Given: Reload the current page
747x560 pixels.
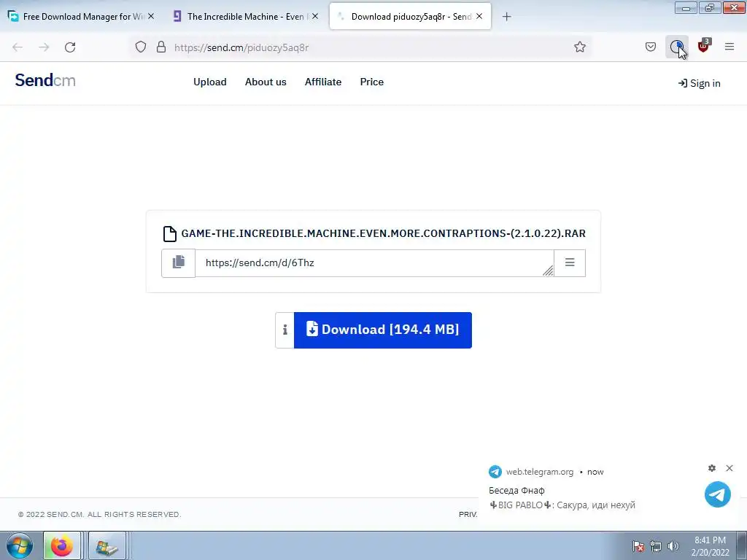Looking at the screenshot, I should coord(70,47).
